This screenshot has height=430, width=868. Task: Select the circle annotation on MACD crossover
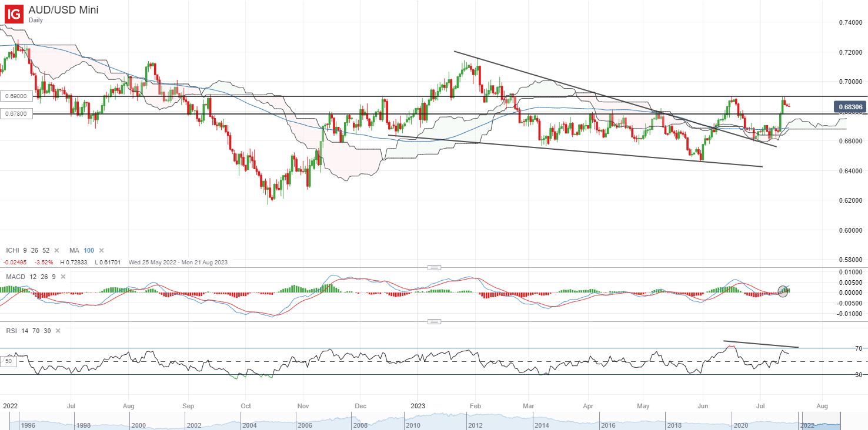(783, 291)
